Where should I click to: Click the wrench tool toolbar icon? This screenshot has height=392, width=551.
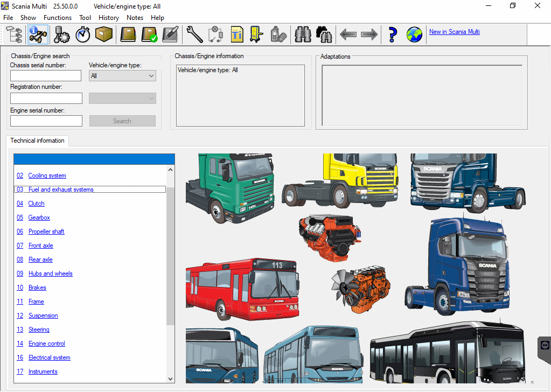pos(194,34)
